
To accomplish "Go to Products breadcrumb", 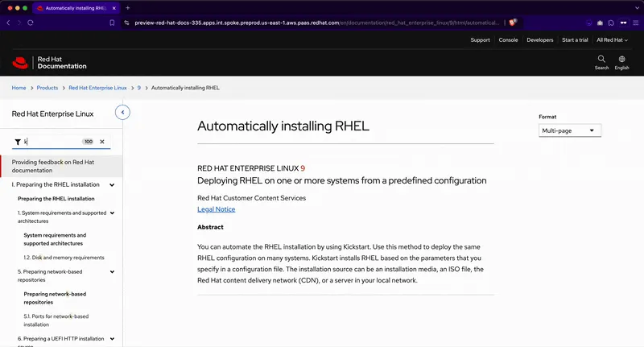I will coord(47,88).
